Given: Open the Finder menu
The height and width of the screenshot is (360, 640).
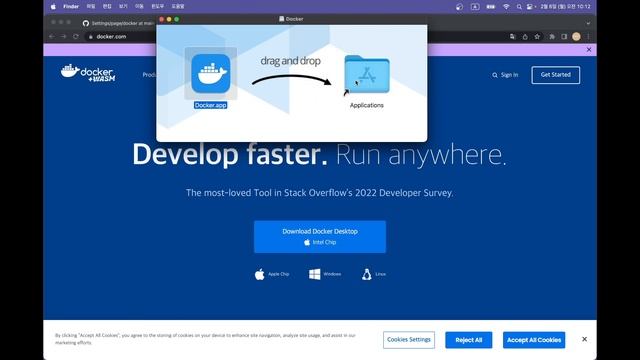Looking at the screenshot, I should click(x=71, y=7).
